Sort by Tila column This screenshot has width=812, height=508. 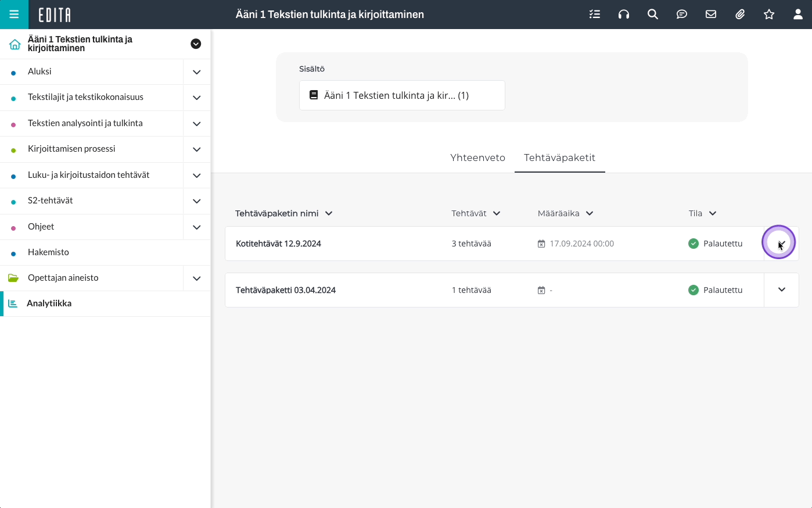click(x=702, y=213)
